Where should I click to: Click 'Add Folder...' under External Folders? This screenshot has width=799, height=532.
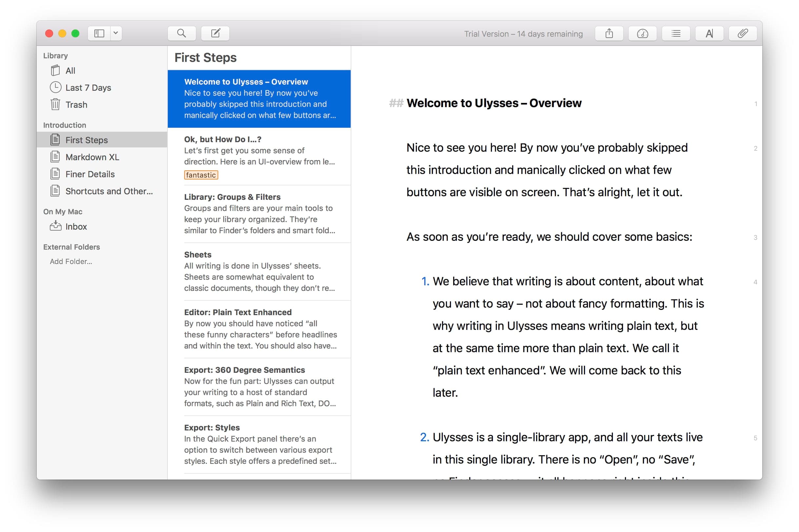click(72, 261)
